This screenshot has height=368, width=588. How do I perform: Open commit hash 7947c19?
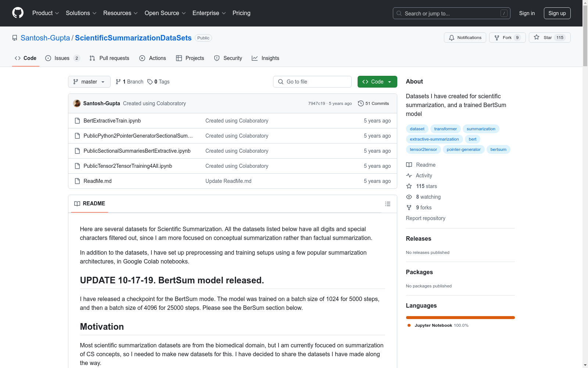coord(316,103)
